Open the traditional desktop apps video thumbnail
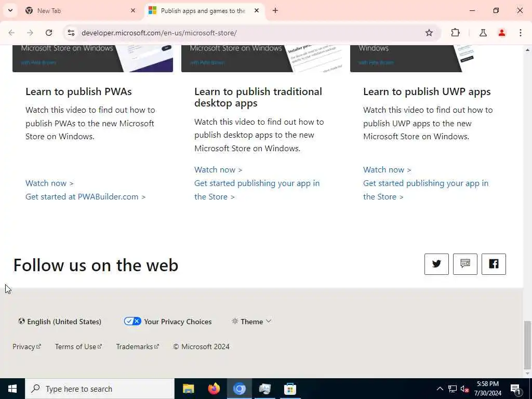This screenshot has height=399, width=532. (262, 58)
